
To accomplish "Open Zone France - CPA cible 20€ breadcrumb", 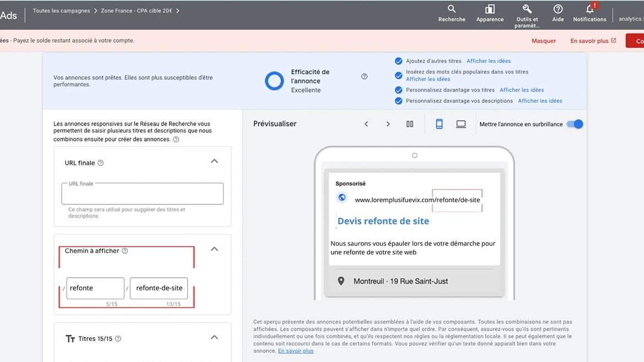I will tap(136, 10).
